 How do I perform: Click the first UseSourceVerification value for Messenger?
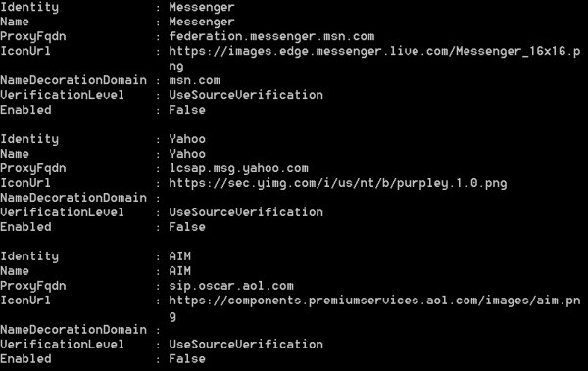tap(246, 95)
